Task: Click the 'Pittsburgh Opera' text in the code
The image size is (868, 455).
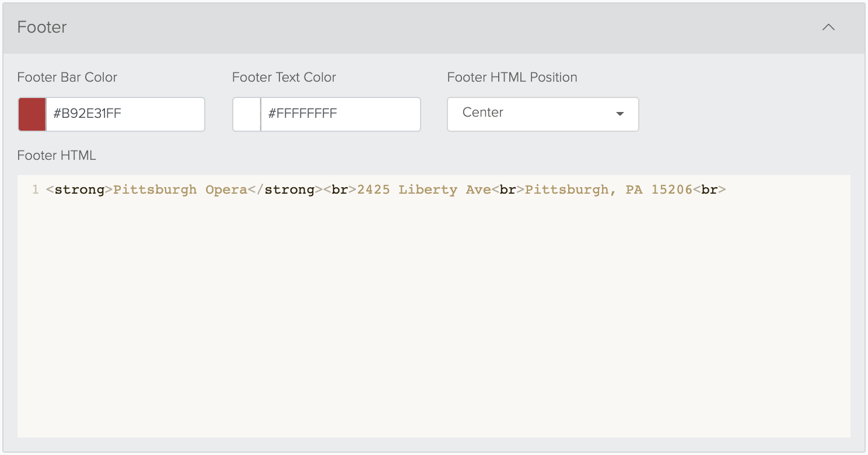Action: coord(180,190)
